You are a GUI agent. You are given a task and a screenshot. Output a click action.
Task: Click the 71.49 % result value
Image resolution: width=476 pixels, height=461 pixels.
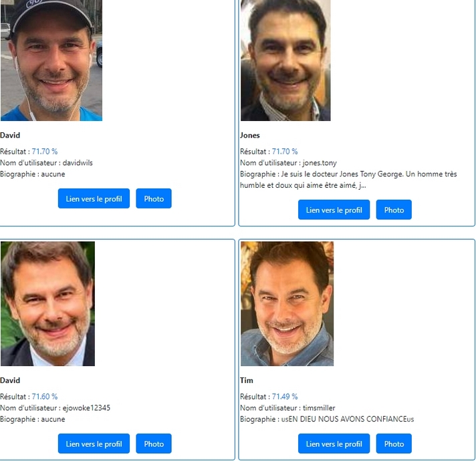[x=285, y=396]
